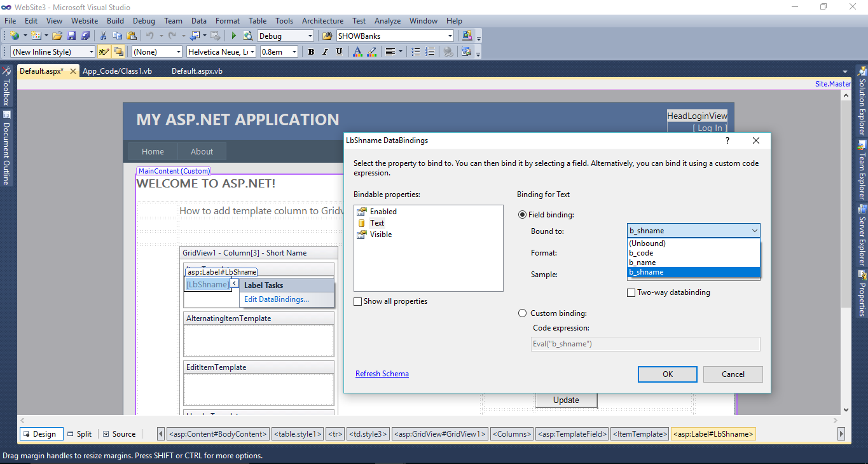Switch to Source view
Screen dimensions: 868x464
coord(120,434)
